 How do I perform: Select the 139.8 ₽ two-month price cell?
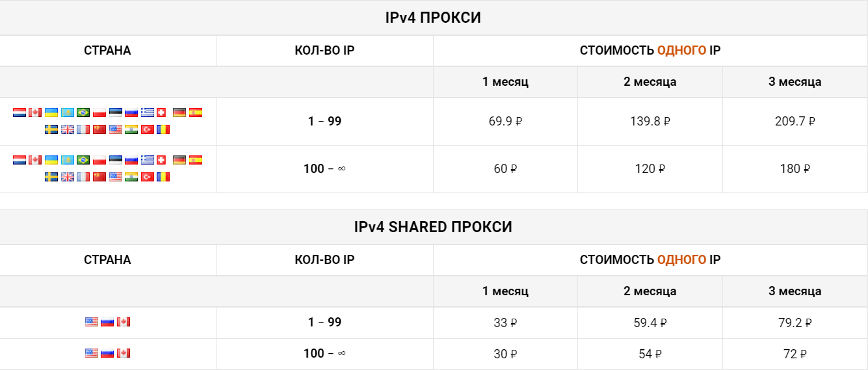[650, 121]
